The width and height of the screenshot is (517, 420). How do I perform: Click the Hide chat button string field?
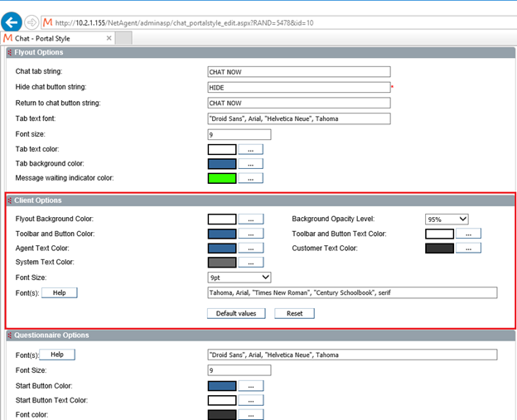[298, 87]
